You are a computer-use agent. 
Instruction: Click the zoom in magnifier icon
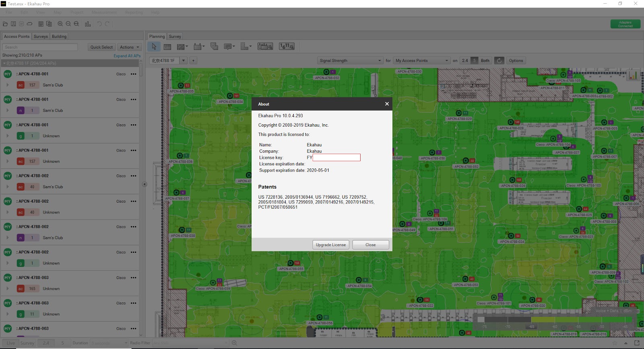click(x=60, y=24)
